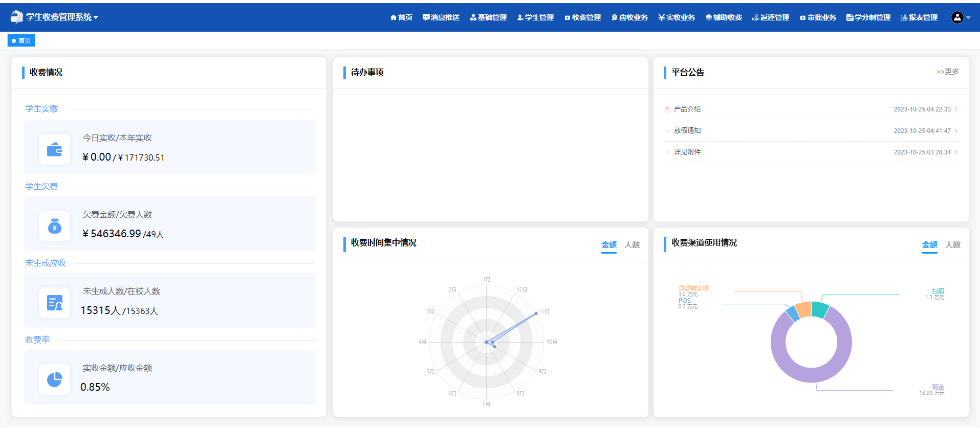This screenshot has width=980, height=428.
Task: Click the ￥171730.51 yearly amount
Action: [x=141, y=157]
